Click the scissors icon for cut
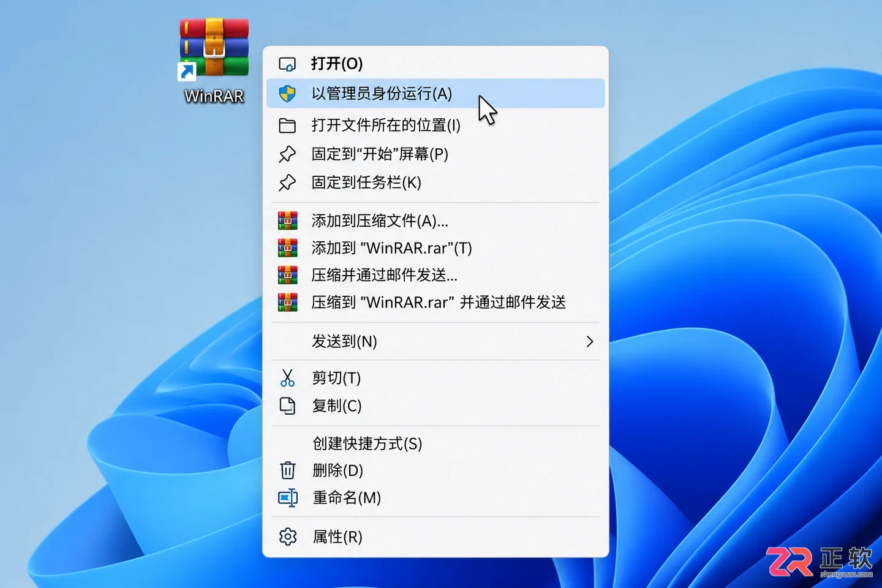 pos(287,378)
